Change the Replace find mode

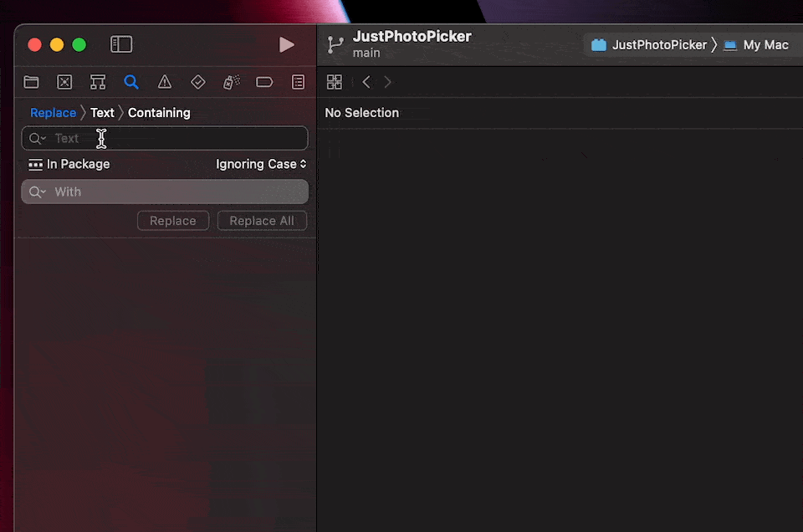point(54,113)
